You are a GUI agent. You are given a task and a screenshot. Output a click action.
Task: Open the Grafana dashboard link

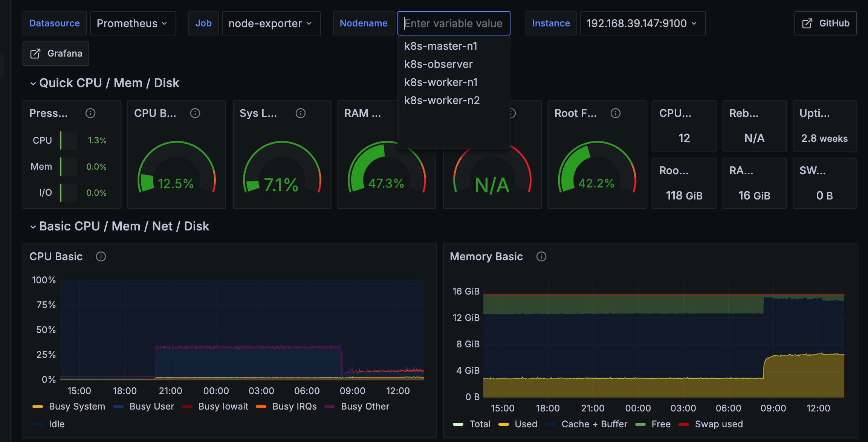tap(56, 53)
